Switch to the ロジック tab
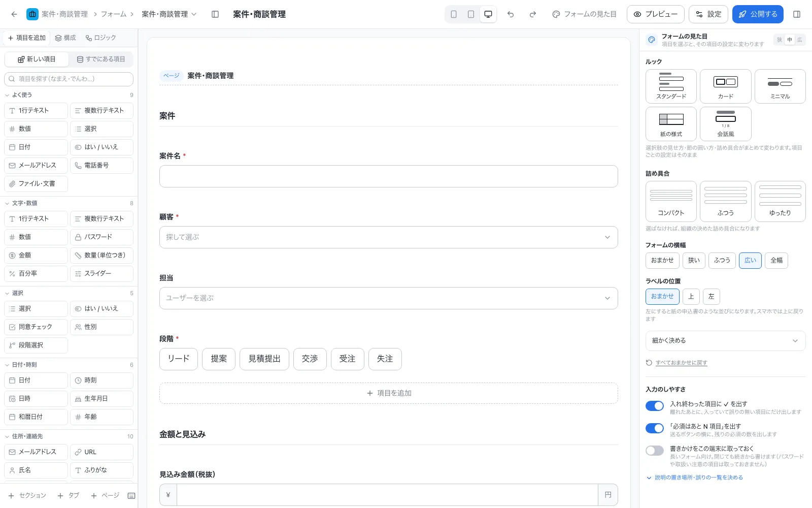This screenshot has width=812, height=508. [x=100, y=38]
